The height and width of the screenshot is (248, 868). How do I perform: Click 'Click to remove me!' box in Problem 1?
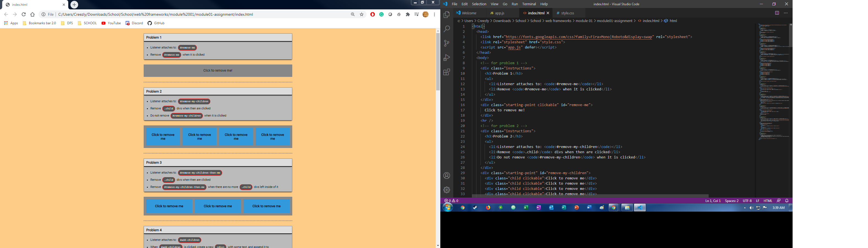pos(218,71)
